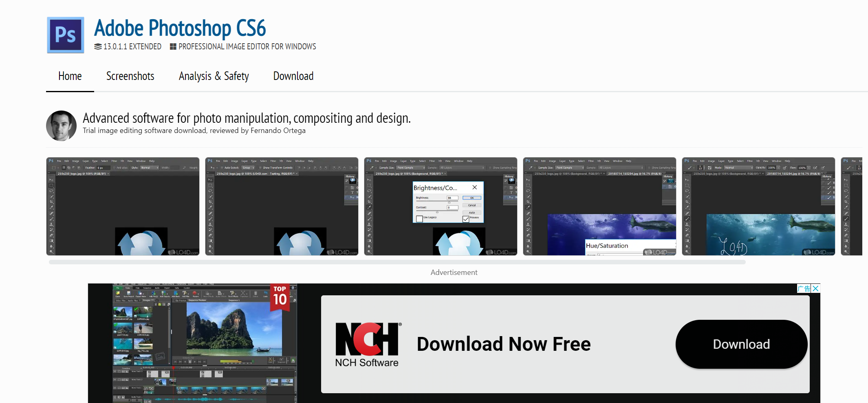
Task: Open the second screenshot with History panel
Action: click(x=282, y=206)
